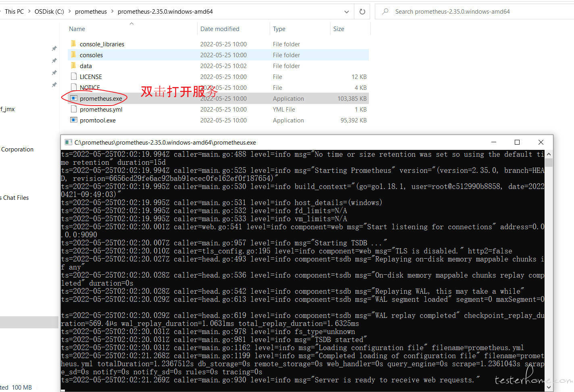
Task: Click the refresh icon beside the address bar
Action: coord(362,12)
